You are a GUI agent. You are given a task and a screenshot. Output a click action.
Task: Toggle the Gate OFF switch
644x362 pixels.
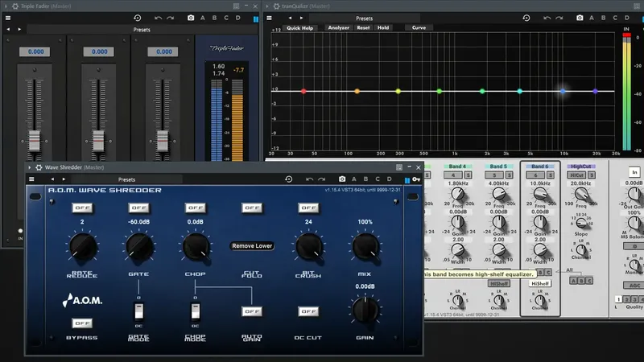click(x=138, y=208)
